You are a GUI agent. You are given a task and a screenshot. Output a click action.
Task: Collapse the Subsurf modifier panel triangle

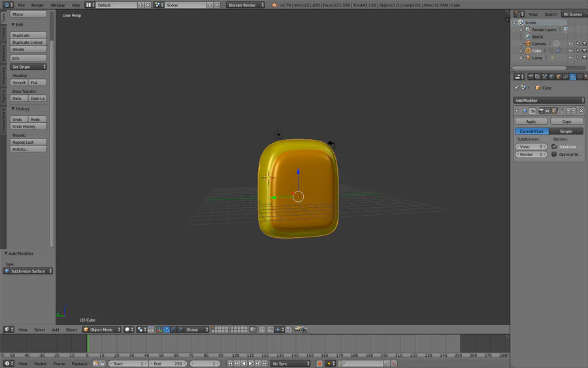click(x=517, y=111)
